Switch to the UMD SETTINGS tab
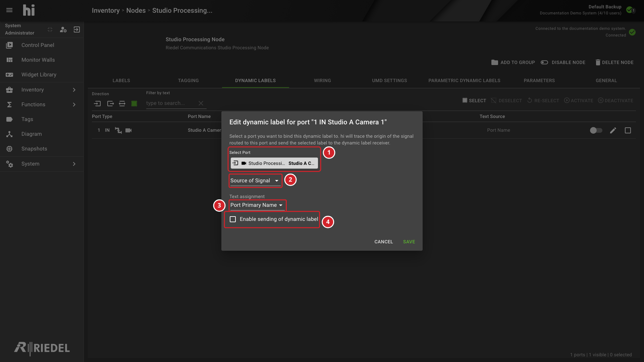The image size is (644, 362). (389, 80)
